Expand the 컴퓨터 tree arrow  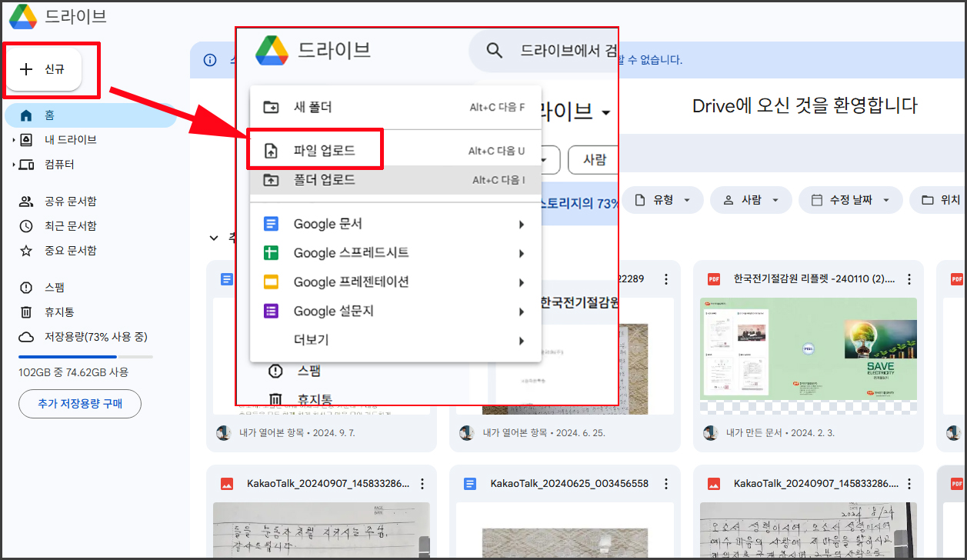click(x=14, y=165)
